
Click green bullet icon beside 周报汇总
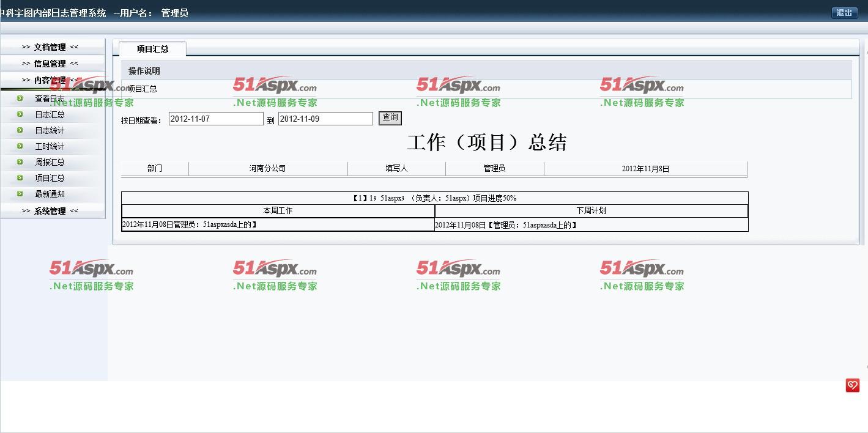click(20, 161)
